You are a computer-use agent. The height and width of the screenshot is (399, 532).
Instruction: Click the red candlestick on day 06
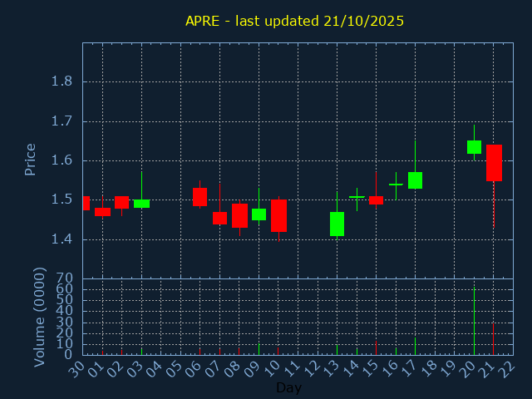click(199, 196)
